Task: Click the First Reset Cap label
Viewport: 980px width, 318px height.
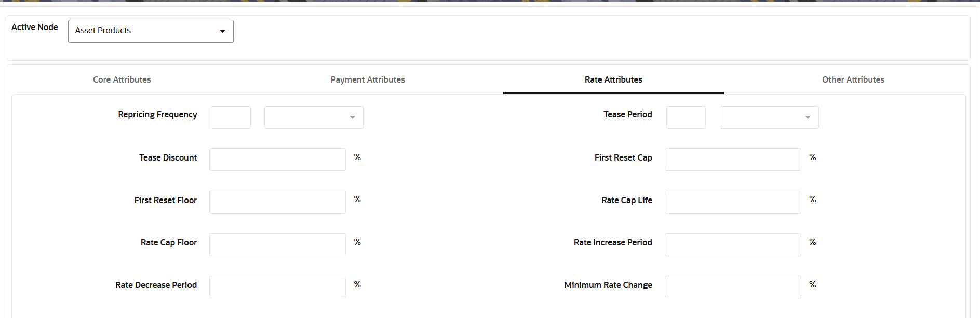Action: 623,157
